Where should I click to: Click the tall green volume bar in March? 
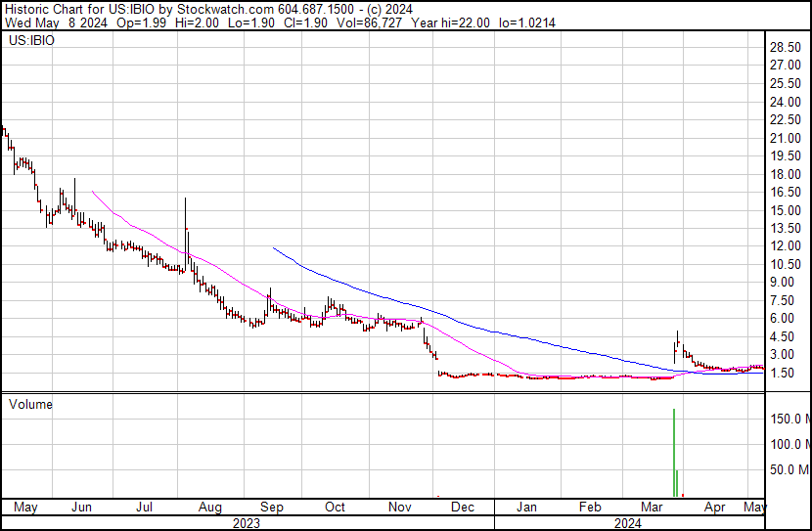674,452
